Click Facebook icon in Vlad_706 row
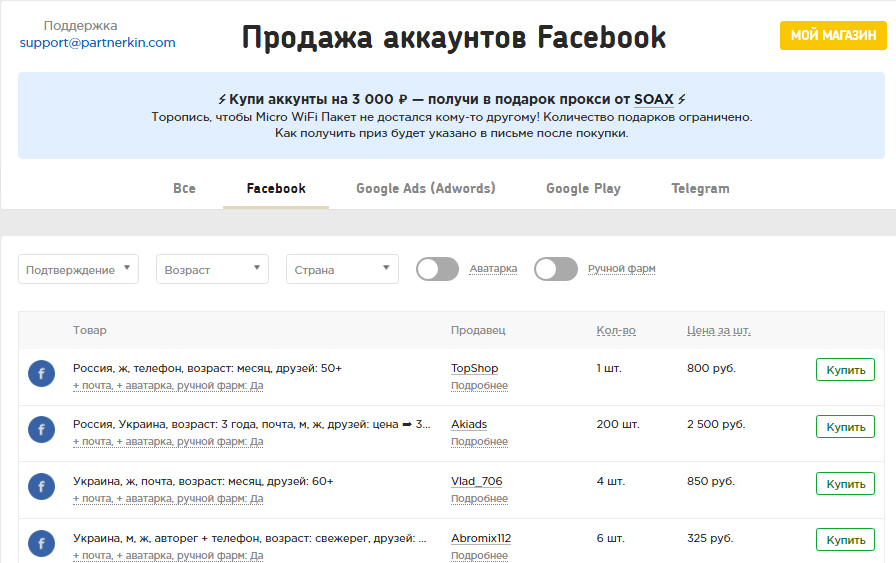The height and width of the screenshot is (563, 896). pyautogui.click(x=41, y=487)
